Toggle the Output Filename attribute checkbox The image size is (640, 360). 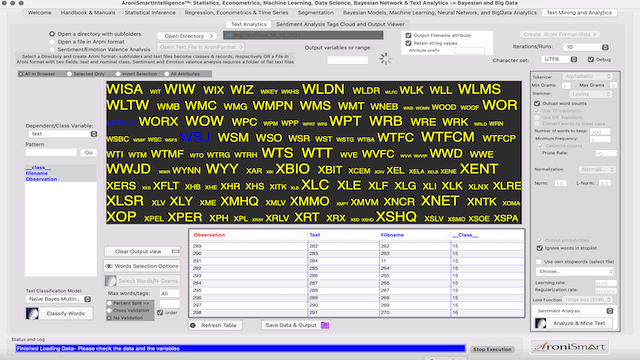pyautogui.click(x=408, y=36)
